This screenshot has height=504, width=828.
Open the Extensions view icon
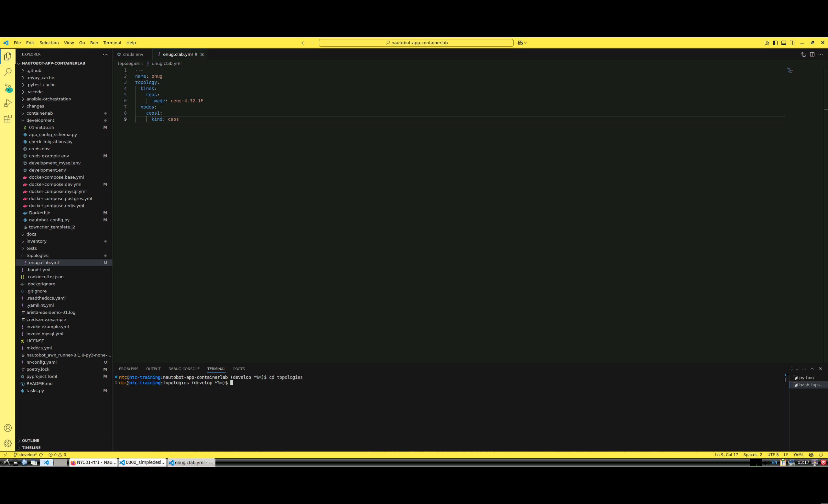coord(8,119)
